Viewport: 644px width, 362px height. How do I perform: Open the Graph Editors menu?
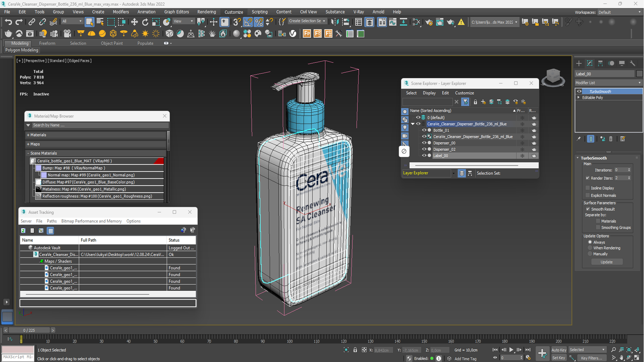point(176,12)
